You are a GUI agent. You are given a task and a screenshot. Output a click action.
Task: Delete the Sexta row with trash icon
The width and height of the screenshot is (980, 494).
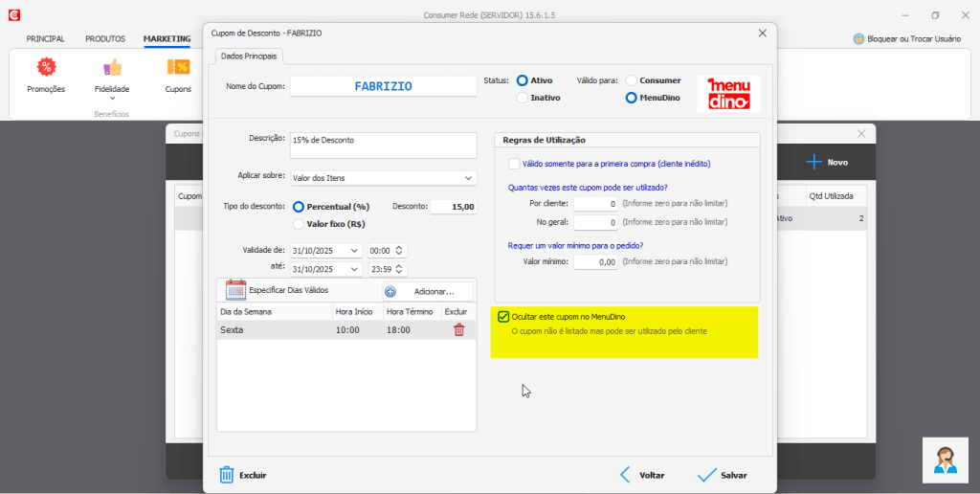(x=458, y=330)
